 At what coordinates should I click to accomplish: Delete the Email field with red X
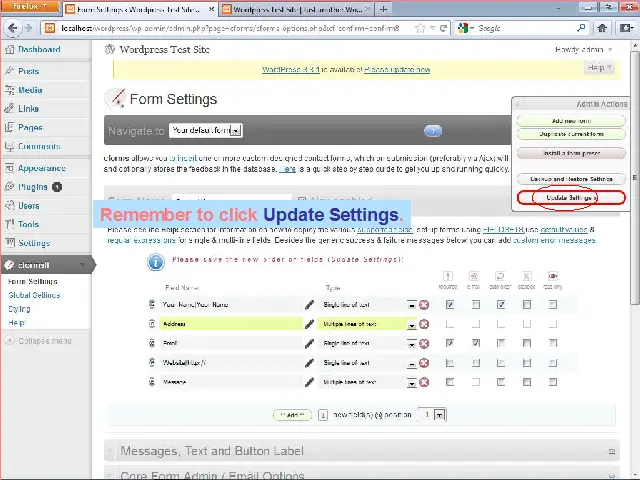[x=424, y=343]
